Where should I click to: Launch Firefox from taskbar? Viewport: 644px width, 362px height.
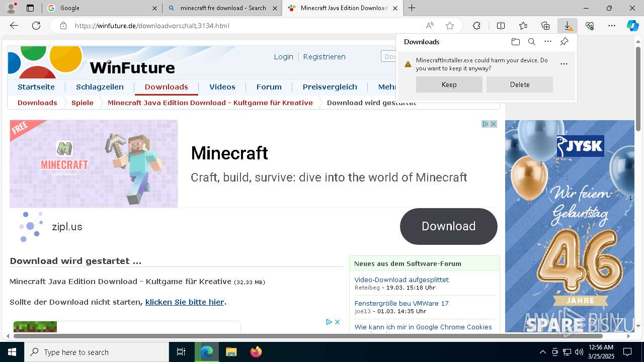256,352
